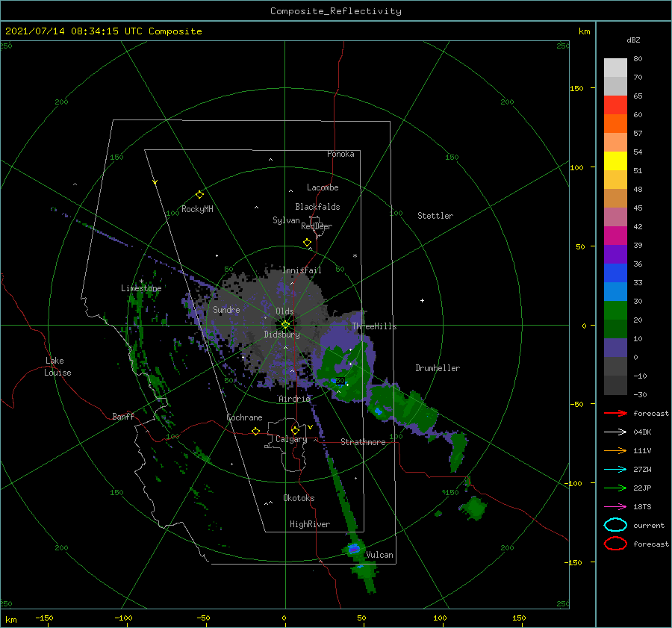The height and width of the screenshot is (628, 672).
Task: Click the orange 111V arrow in legend
Action: (615, 450)
